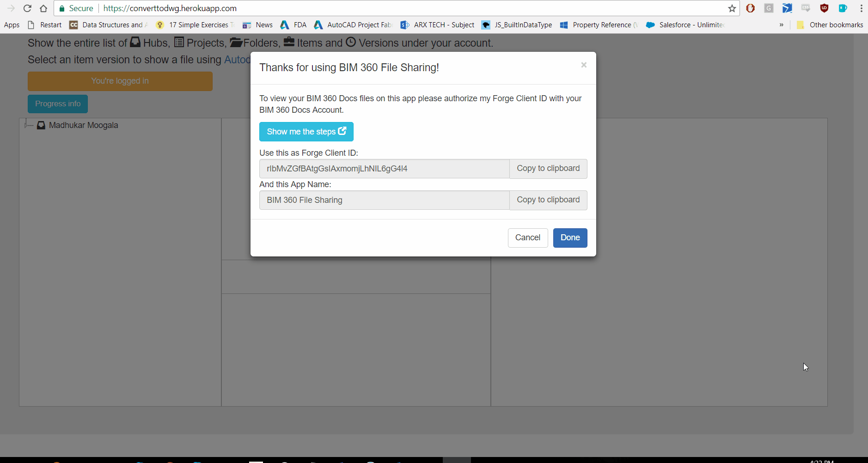Copy the Forge Client ID to clipboard
Screen dimensions: 868x463
(548, 169)
